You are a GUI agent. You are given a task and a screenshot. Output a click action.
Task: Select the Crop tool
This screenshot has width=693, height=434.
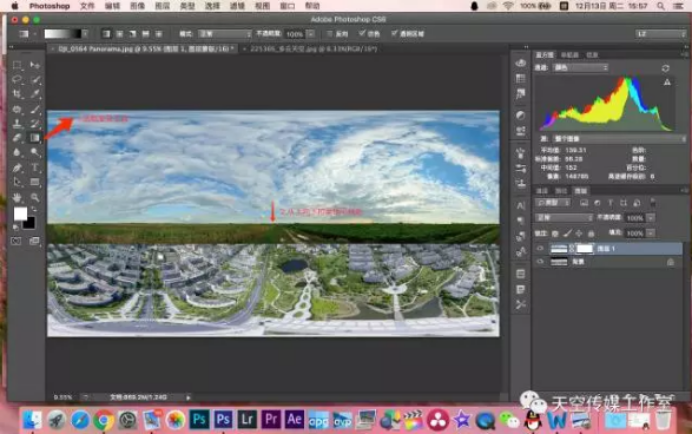[x=18, y=94]
